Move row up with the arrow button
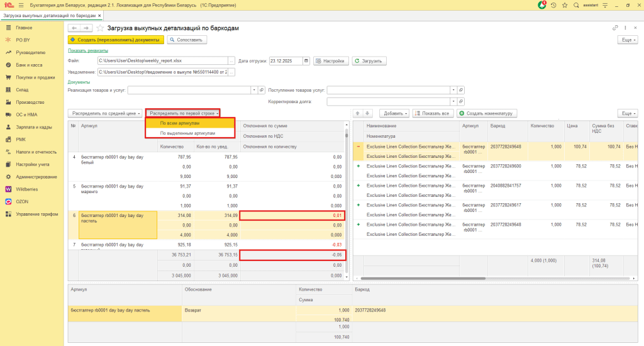 click(358, 113)
